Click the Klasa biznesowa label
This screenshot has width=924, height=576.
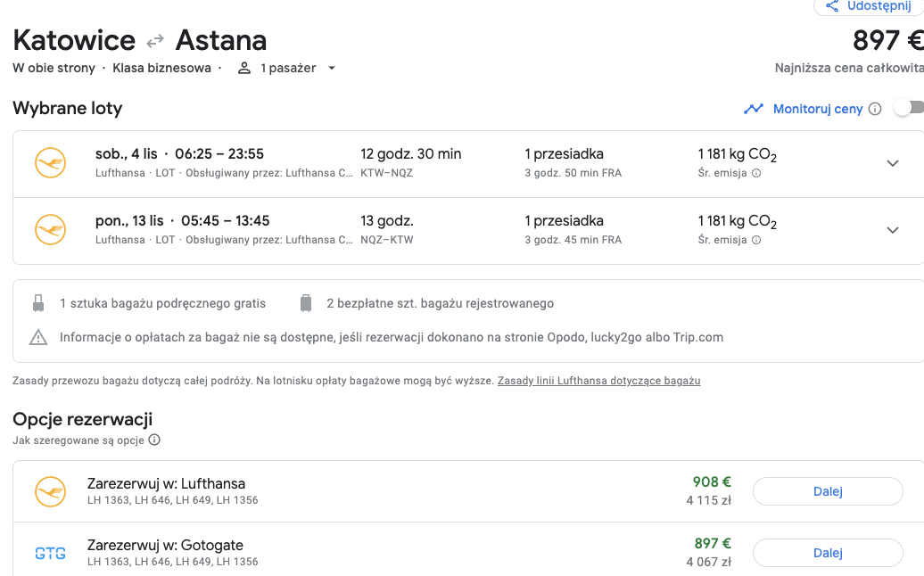[x=161, y=69]
